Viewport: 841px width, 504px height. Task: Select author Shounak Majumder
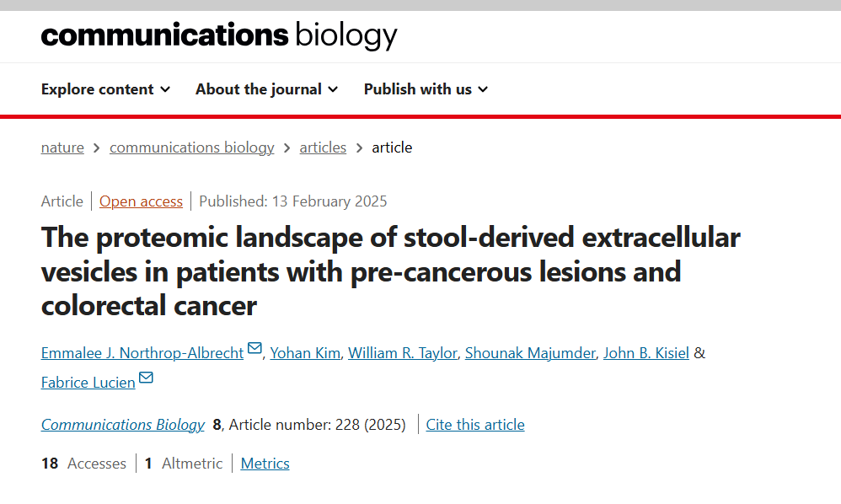click(530, 353)
